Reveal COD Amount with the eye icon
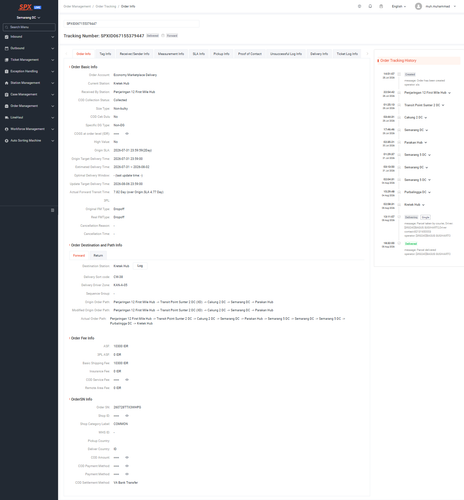 coord(127,458)
